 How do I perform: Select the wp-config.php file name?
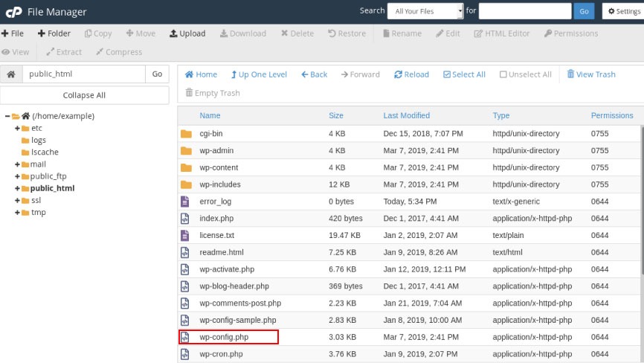(224, 337)
